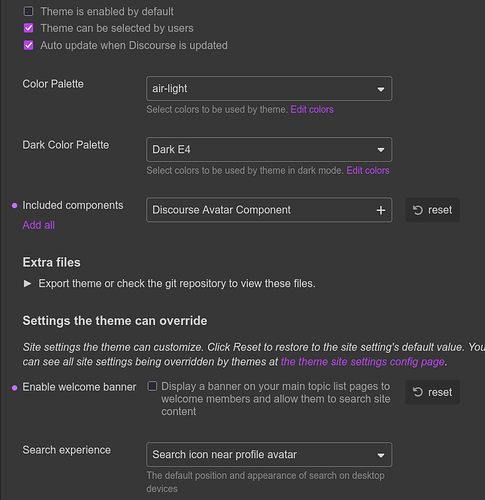Open the theme site settings config page link
This screenshot has height=500, width=485.
363,362
